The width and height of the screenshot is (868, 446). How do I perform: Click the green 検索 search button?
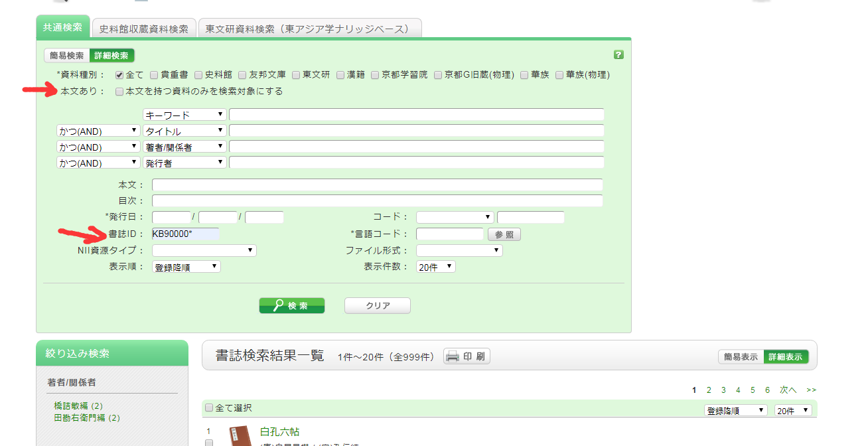(292, 305)
